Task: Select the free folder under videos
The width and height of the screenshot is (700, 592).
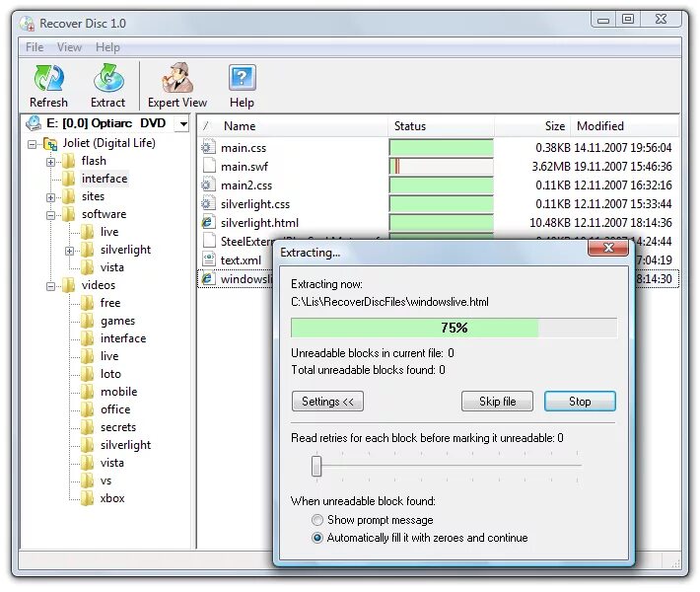Action: (x=110, y=303)
